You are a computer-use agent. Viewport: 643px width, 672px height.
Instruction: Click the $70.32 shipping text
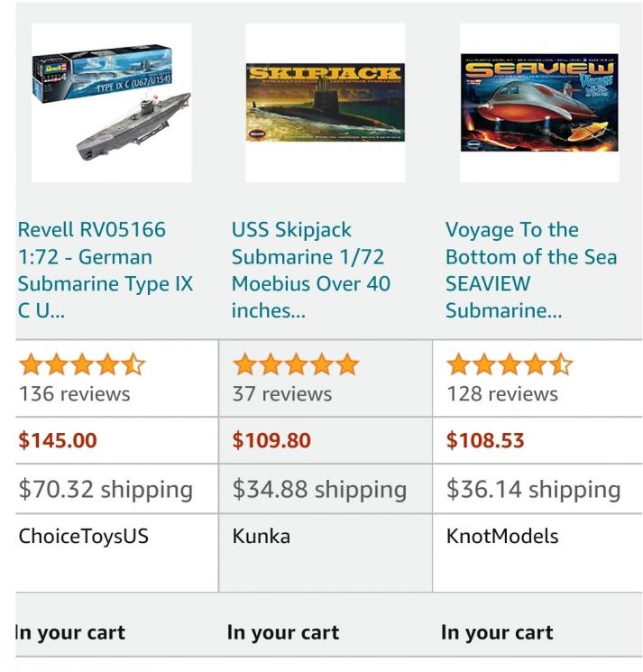pos(106,490)
